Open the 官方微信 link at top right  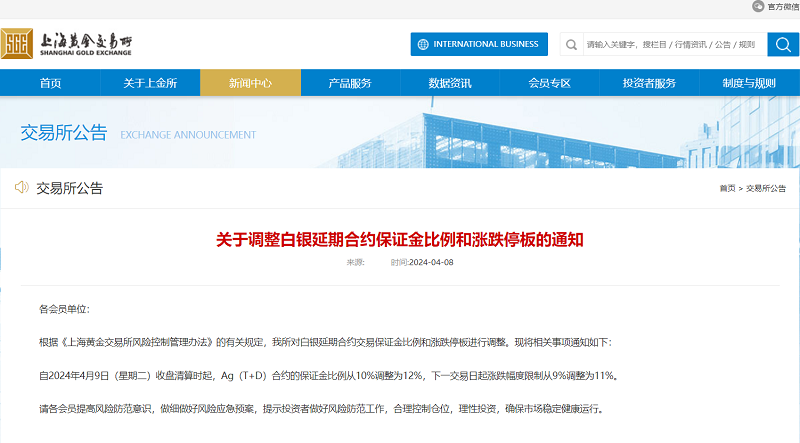click(781, 6)
